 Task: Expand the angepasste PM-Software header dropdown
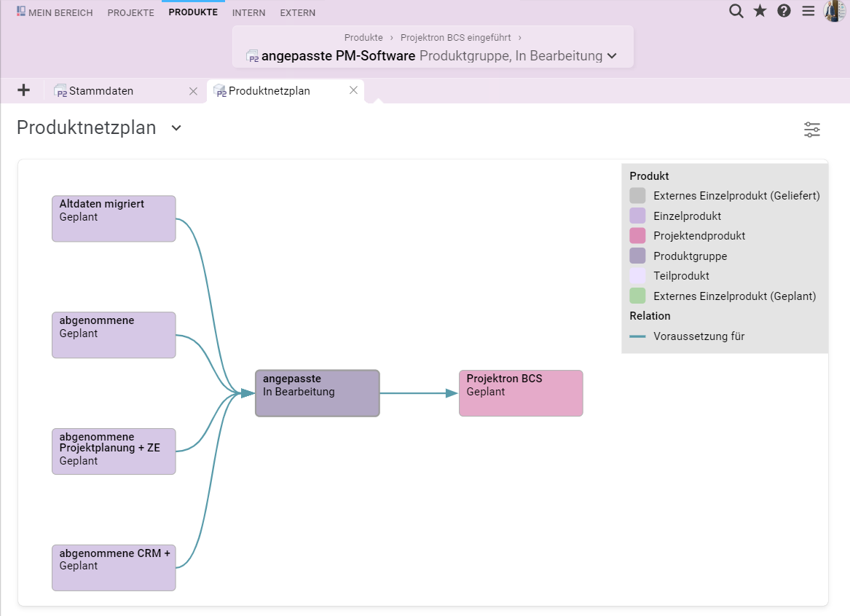coord(612,56)
